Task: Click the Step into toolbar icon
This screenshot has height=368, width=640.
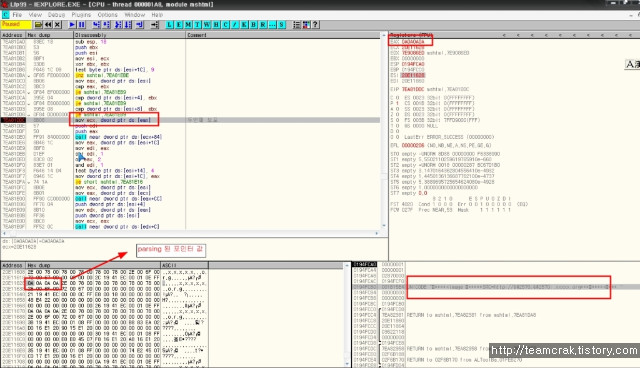Action: point(96,25)
